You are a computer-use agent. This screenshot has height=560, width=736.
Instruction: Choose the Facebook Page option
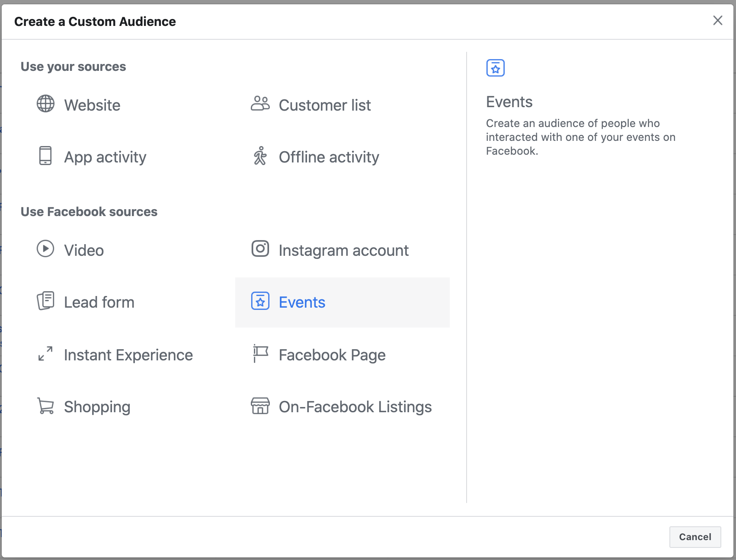point(342,354)
